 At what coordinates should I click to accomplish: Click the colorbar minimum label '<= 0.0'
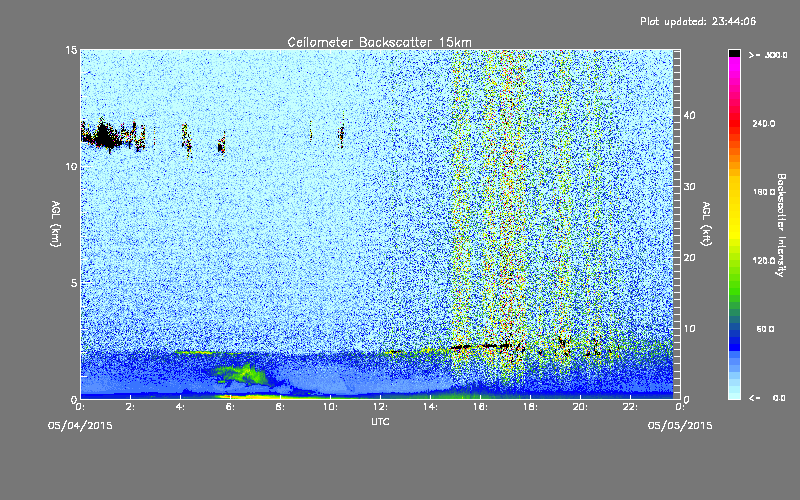tap(767, 398)
